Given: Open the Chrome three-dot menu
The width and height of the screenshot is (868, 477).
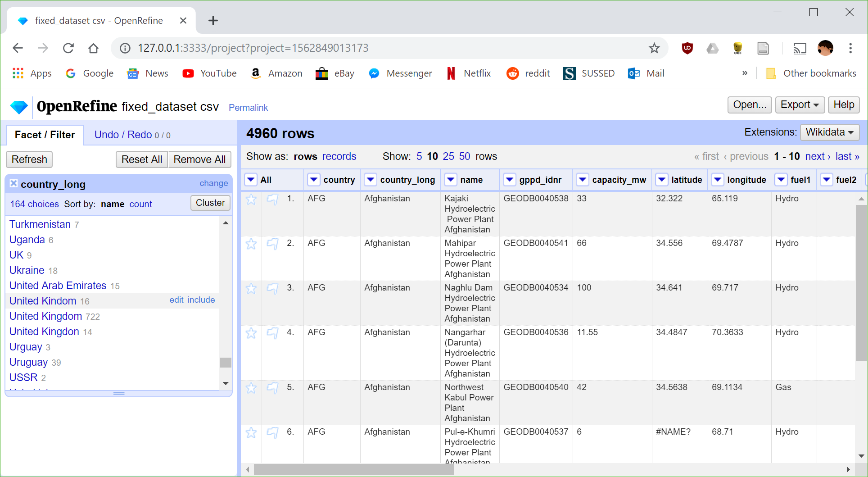Looking at the screenshot, I should [850, 48].
